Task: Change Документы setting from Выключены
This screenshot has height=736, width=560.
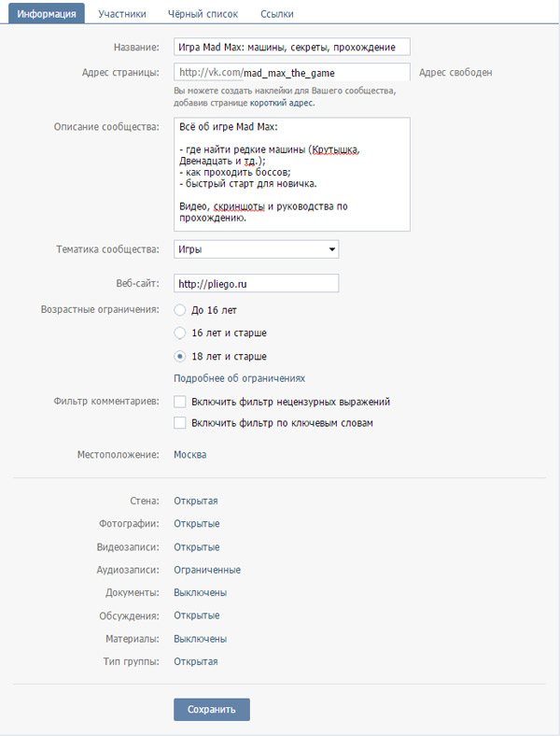Action: click(201, 593)
